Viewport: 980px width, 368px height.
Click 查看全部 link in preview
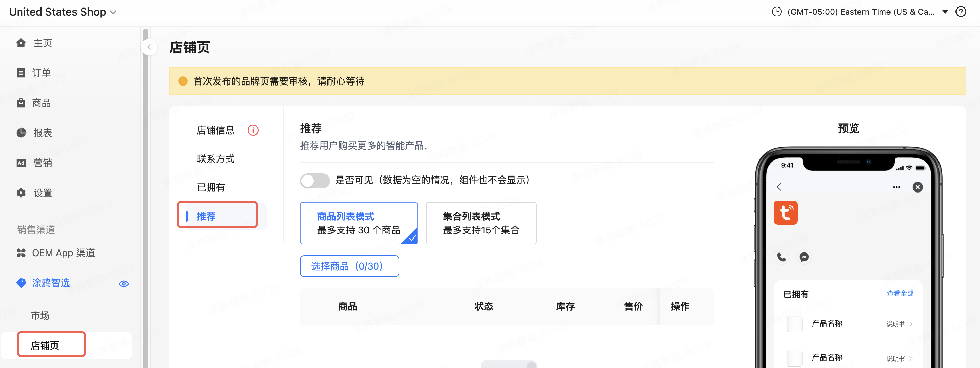tap(900, 293)
